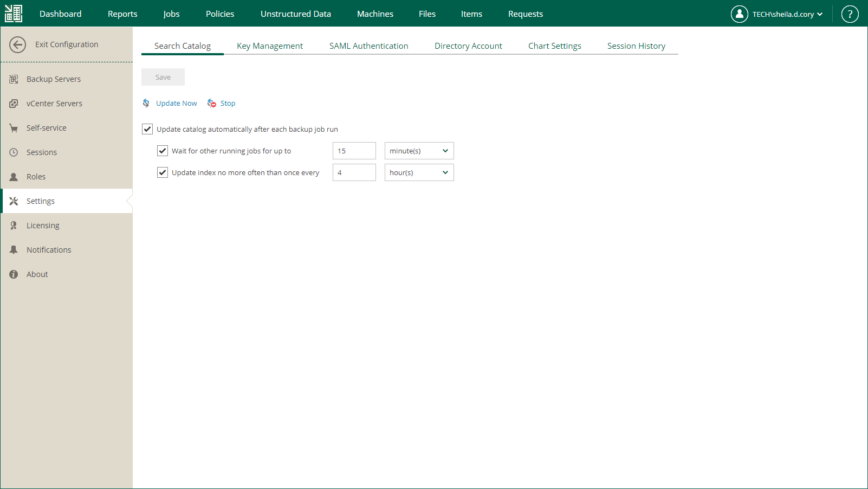The image size is (868, 489).
Task: Click the Update Now link
Action: (x=177, y=103)
